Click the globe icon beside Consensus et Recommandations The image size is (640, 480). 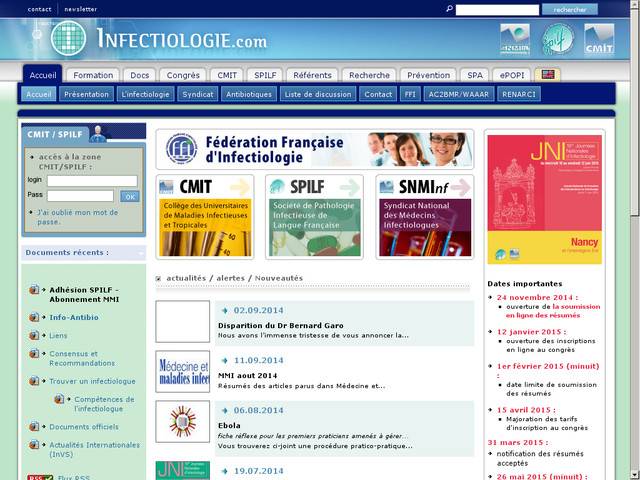(34, 353)
